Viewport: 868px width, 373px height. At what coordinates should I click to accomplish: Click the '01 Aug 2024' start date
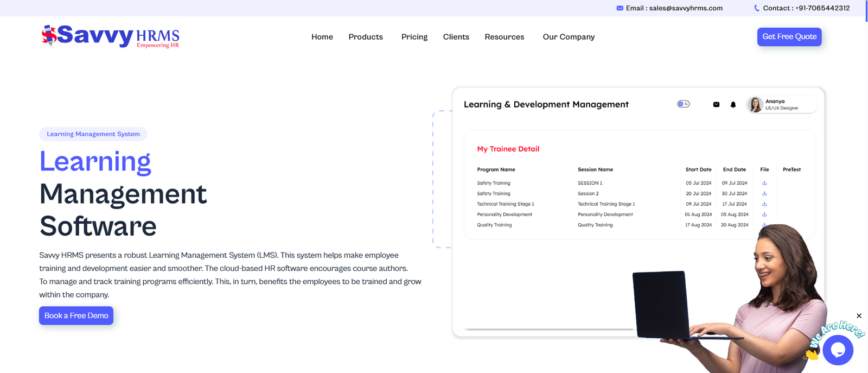tap(698, 214)
